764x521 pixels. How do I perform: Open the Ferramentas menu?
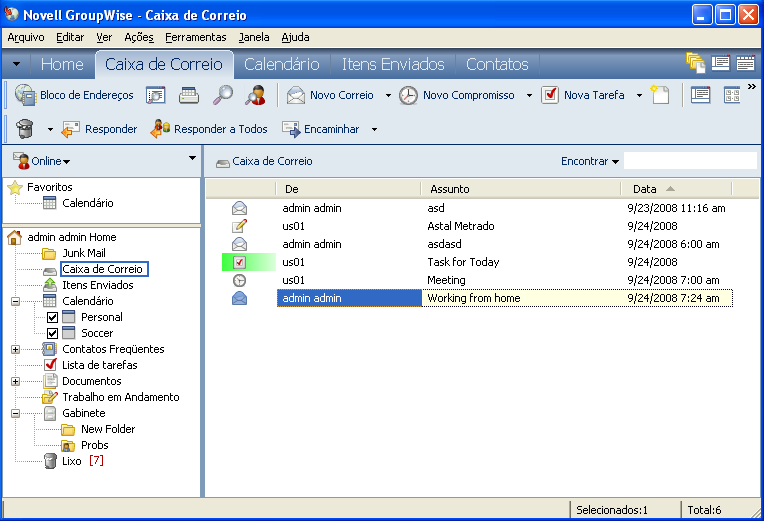[x=195, y=37]
